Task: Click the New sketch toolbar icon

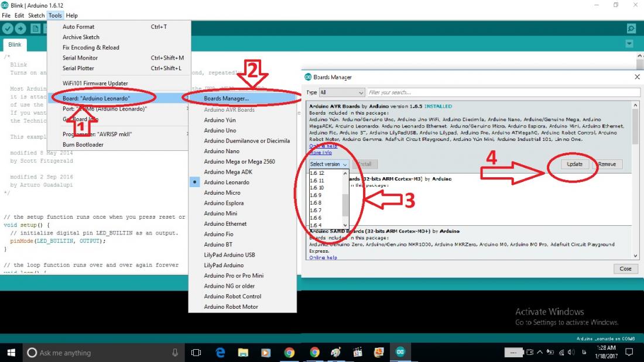Action: click(35, 29)
